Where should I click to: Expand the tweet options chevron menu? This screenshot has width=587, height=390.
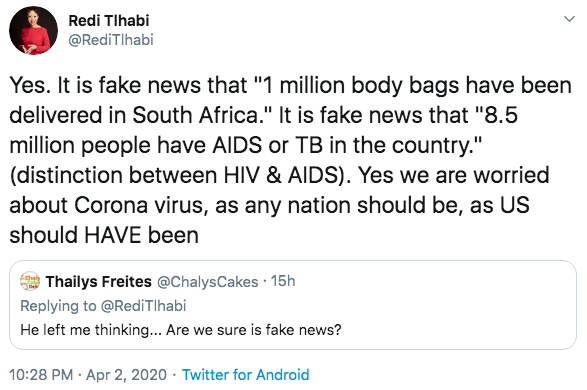pos(569,19)
